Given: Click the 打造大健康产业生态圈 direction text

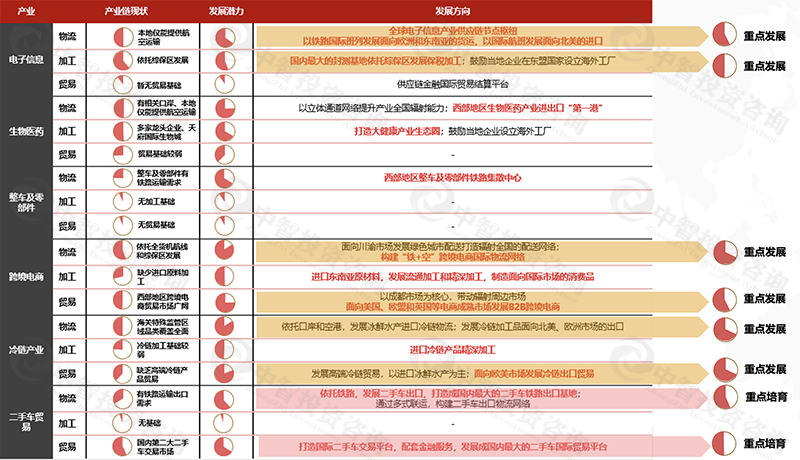Looking at the screenshot, I should (397, 131).
